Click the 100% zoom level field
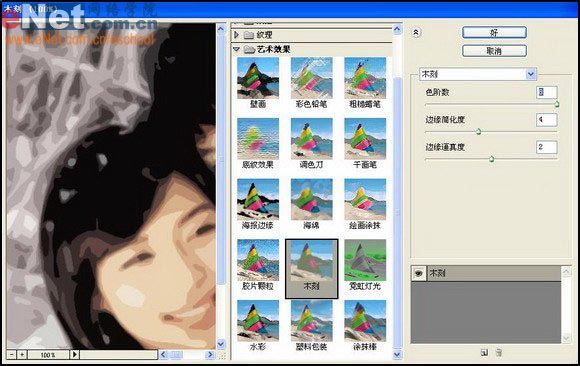580x366 pixels. 48,355
